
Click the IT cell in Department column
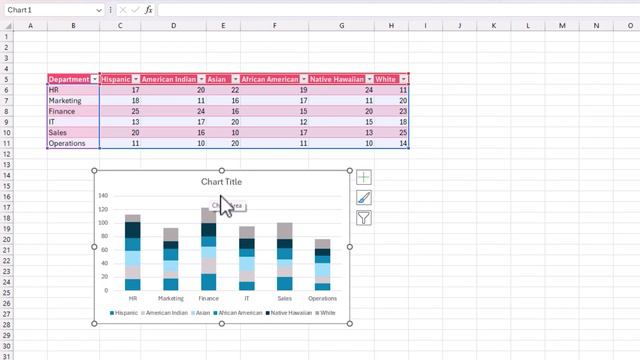73,122
